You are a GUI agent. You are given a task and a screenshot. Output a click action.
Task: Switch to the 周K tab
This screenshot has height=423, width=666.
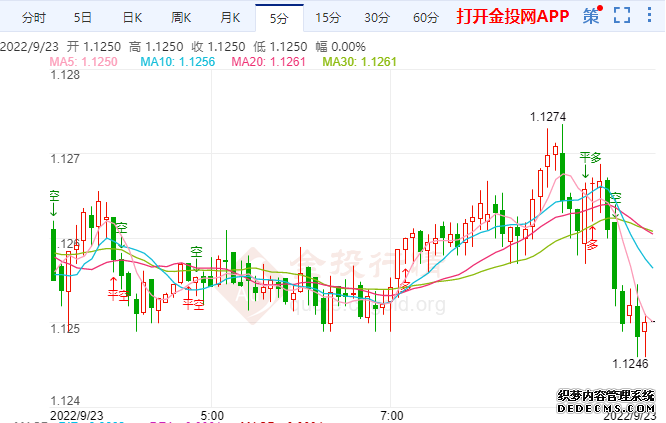[x=181, y=18]
